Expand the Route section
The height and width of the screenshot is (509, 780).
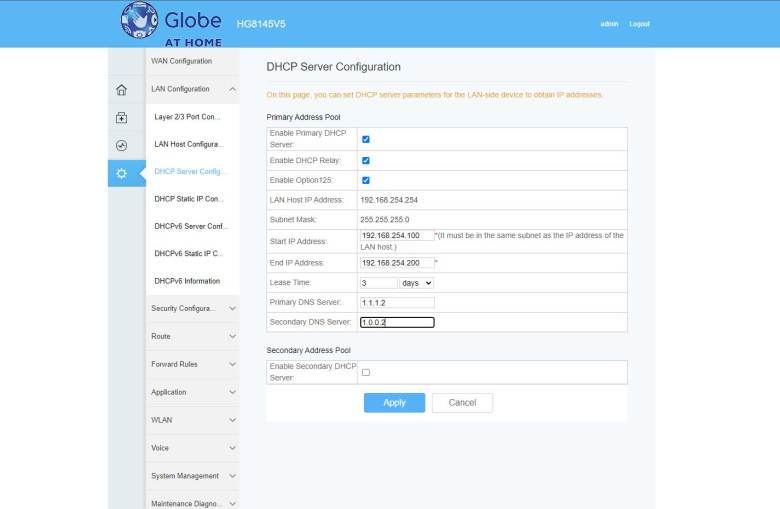tap(193, 336)
